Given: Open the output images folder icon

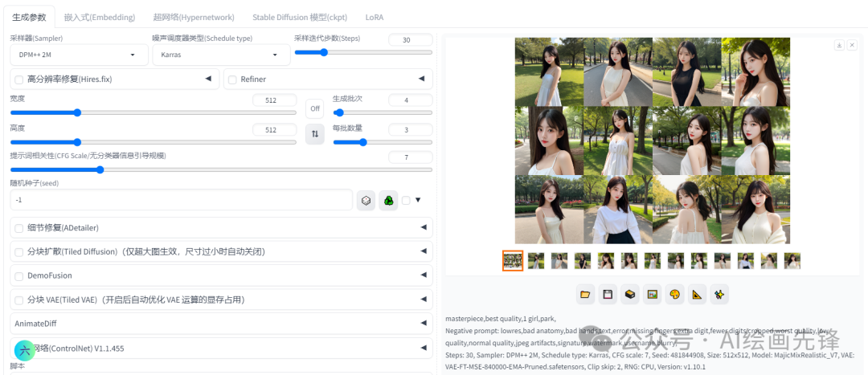Looking at the screenshot, I should [584, 295].
